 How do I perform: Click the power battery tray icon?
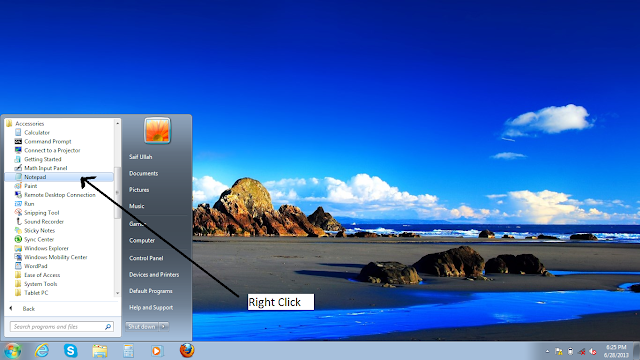[571, 351]
